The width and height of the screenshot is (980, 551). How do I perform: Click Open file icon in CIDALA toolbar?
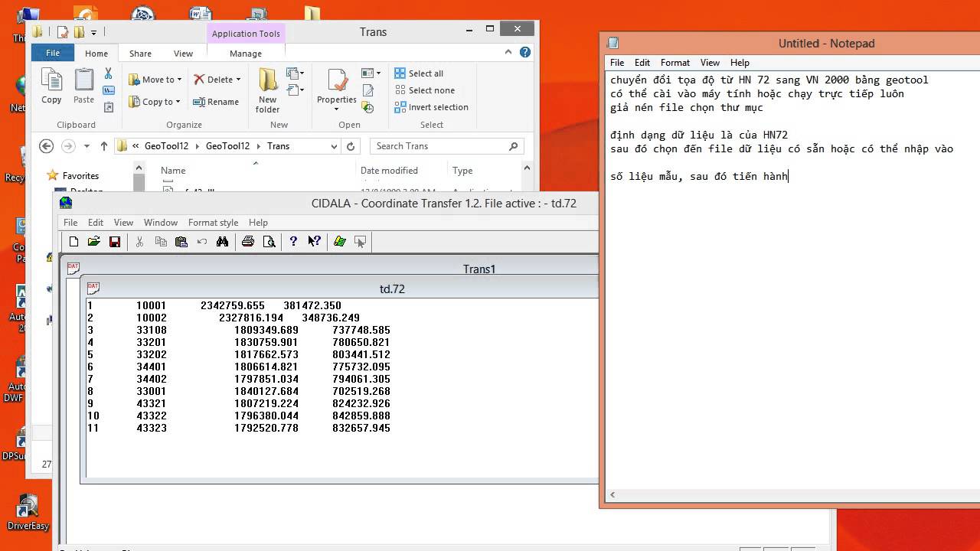tap(93, 242)
